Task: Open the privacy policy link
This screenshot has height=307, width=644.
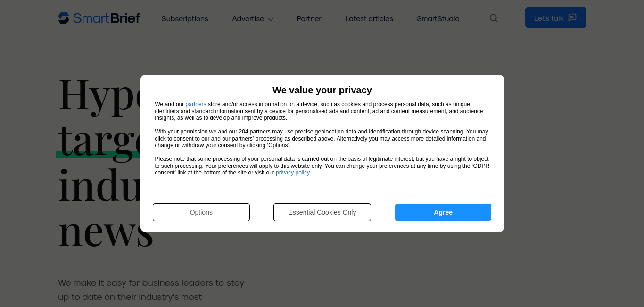Action: 293,173
